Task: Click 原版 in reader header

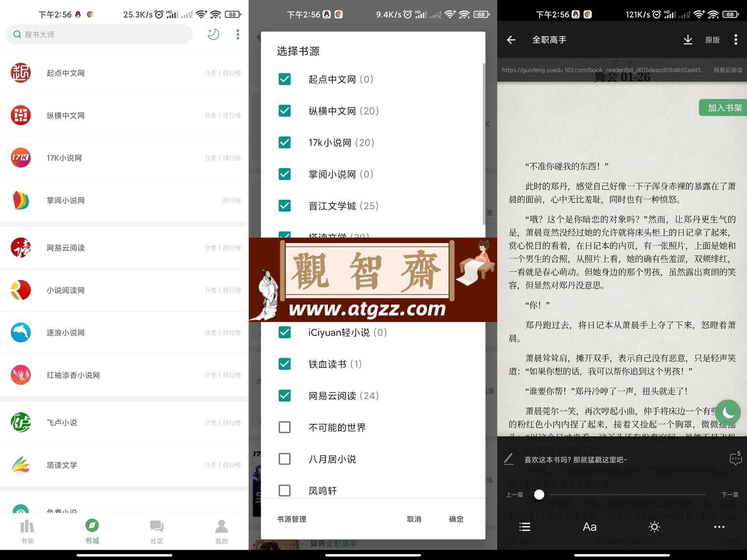Action: point(712,40)
